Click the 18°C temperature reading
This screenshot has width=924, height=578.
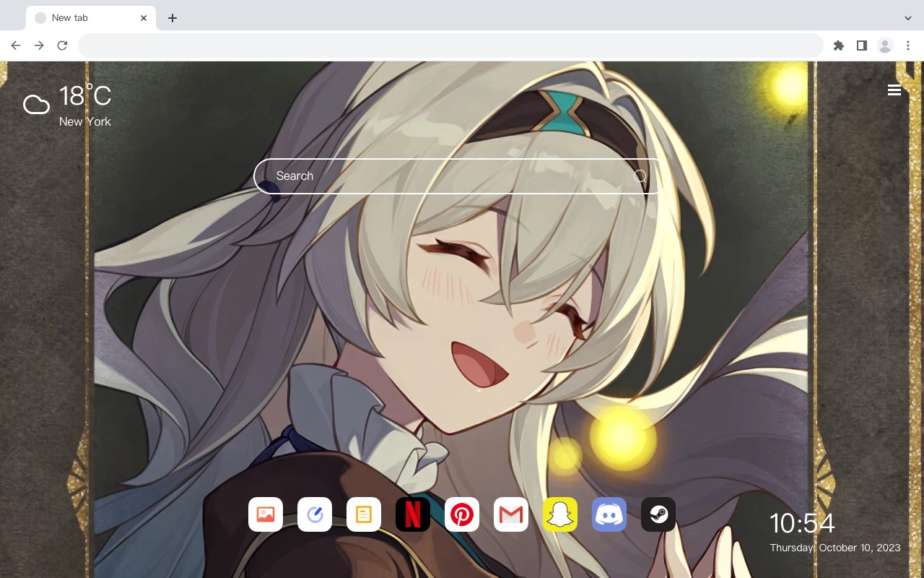point(85,95)
